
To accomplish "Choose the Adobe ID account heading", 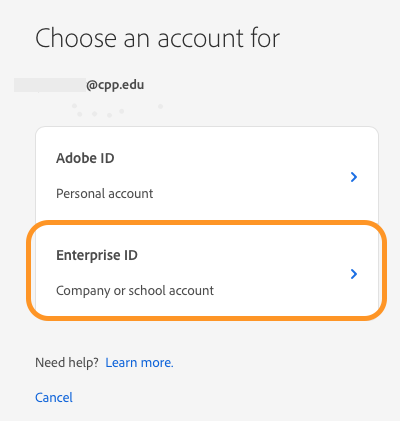I will pos(85,158).
